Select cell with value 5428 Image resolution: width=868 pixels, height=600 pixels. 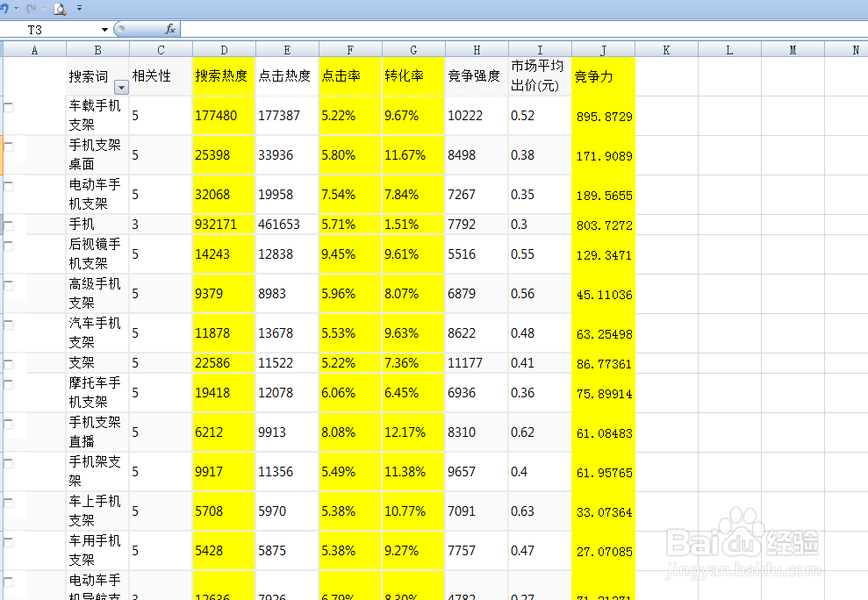(x=224, y=550)
